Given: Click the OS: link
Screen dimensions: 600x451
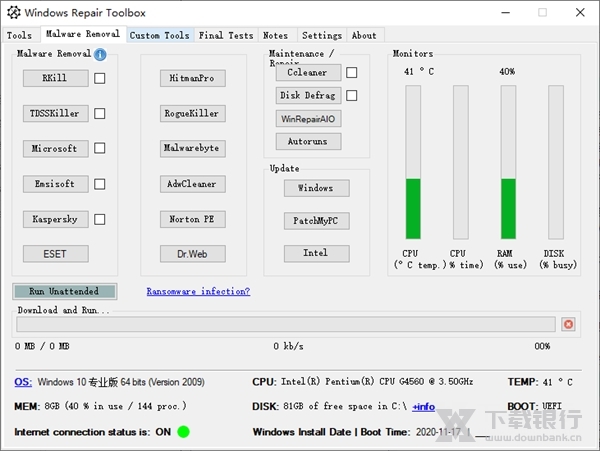Looking at the screenshot, I should 23,382.
